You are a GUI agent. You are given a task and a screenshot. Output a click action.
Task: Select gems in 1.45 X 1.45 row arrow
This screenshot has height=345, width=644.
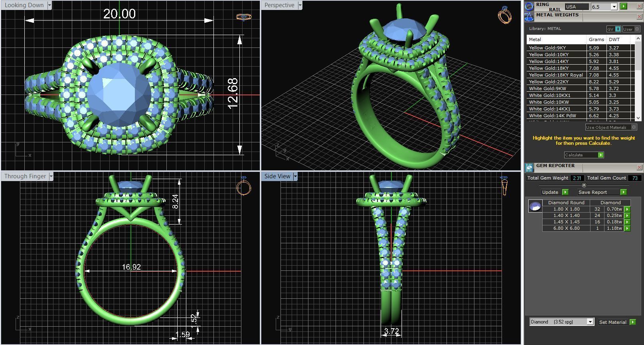coord(627,222)
